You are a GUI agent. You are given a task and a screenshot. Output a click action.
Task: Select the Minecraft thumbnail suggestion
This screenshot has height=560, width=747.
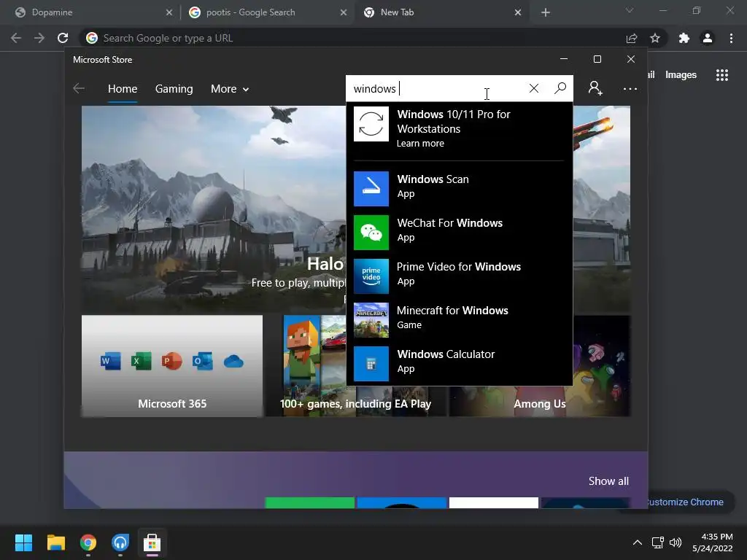click(371, 320)
